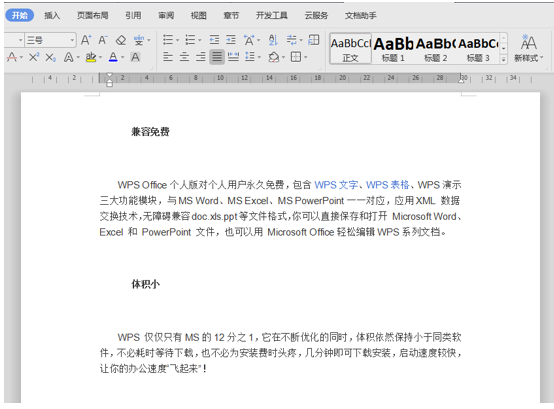Apply superscript X² formatting

[x=34, y=57]
